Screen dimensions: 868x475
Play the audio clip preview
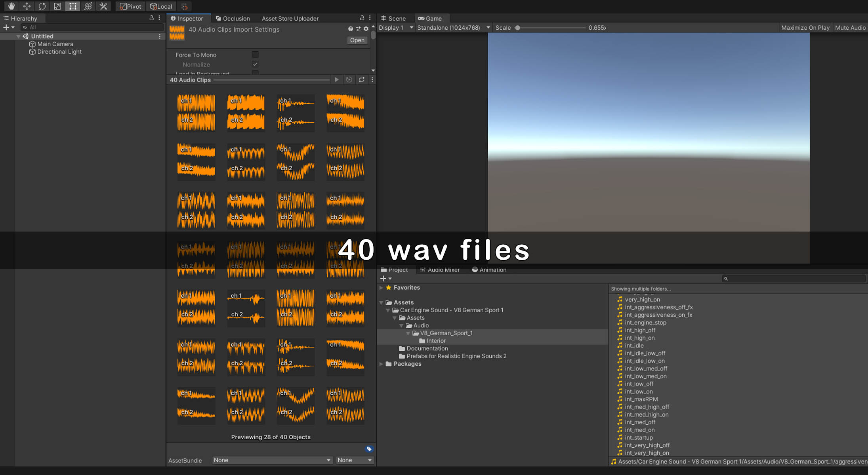tap(336, 80)
